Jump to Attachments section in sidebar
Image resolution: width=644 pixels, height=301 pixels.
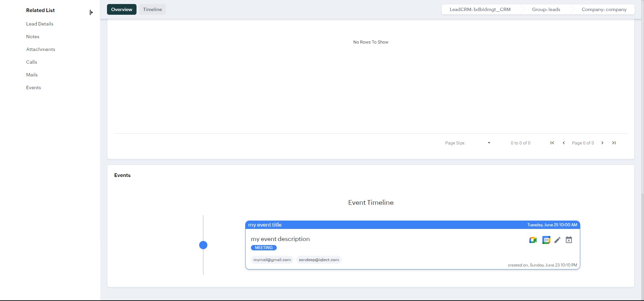coord(41,49)
